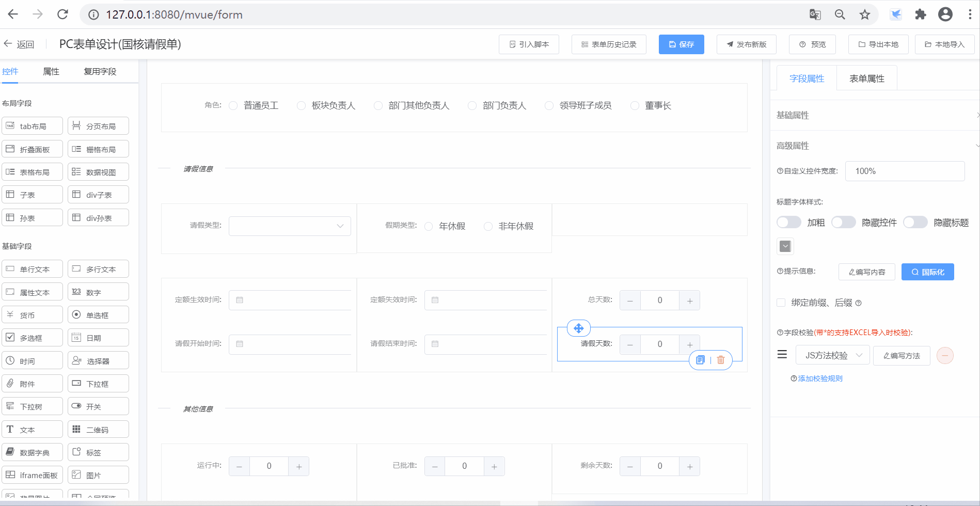Open the JS方法校验 dropdown

(x=832, y=355)
